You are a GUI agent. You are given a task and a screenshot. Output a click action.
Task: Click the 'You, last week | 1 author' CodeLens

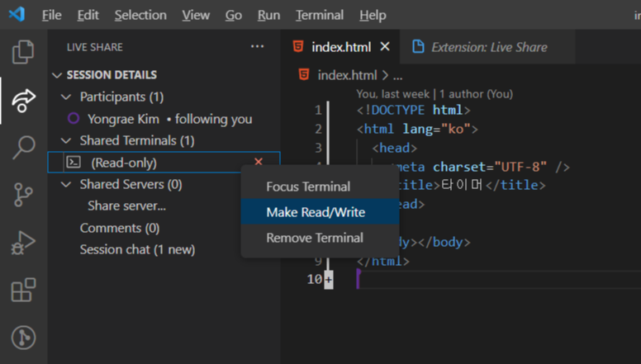(x=434, y=94)
